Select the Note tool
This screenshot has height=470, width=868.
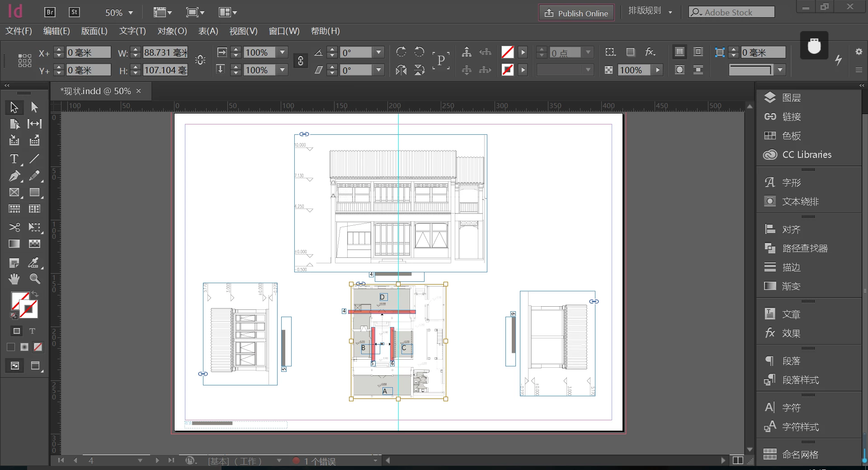pyautogui.click(x=14, y=263)
